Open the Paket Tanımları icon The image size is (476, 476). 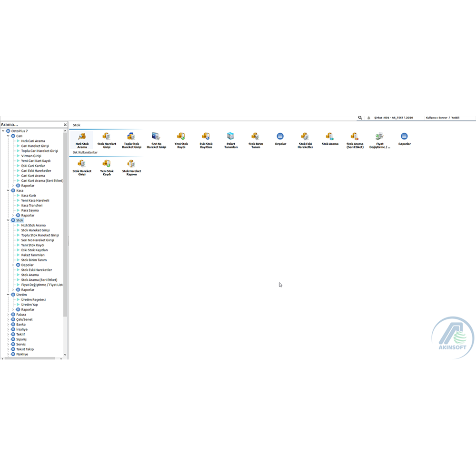231,137
